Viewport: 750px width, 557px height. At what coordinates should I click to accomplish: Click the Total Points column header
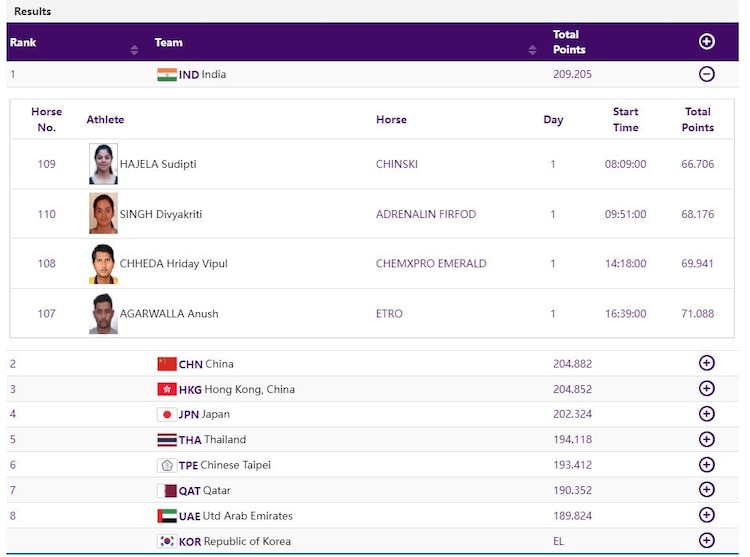pyautogui.click(x=569, y=42)
